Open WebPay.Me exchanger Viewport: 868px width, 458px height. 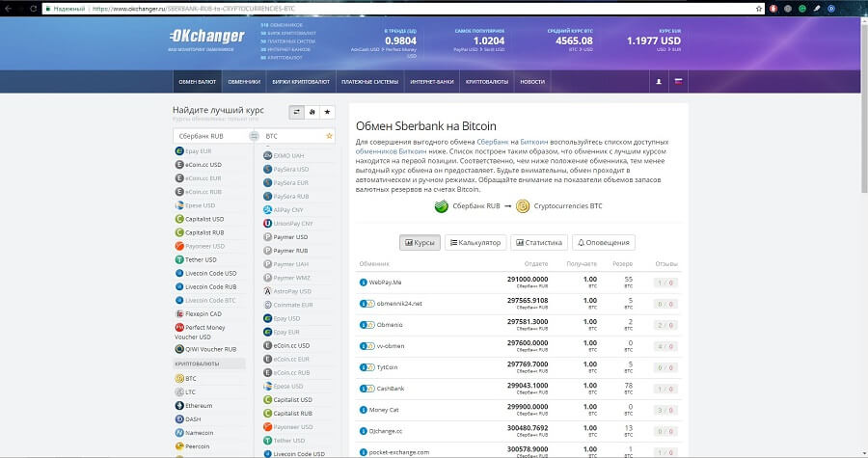(385, 283)
